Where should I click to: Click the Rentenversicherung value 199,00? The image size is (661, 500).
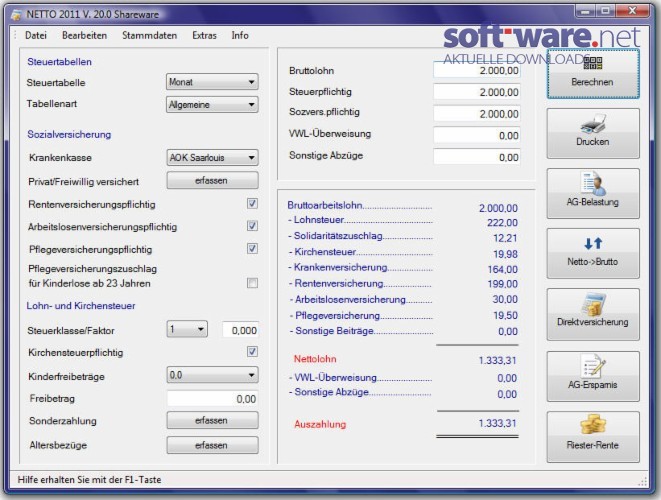click(x=502, y=284)
